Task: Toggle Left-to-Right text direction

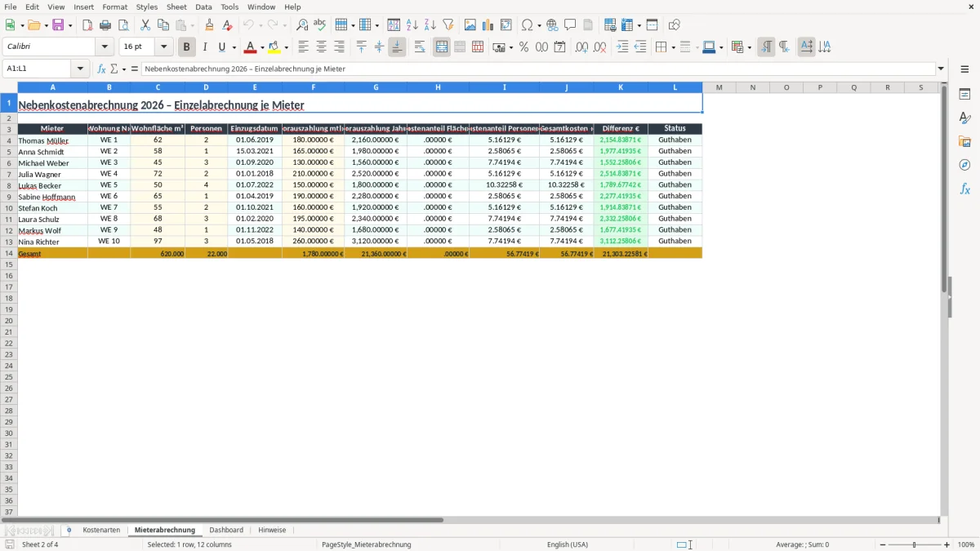Action: tap(766, 47)
